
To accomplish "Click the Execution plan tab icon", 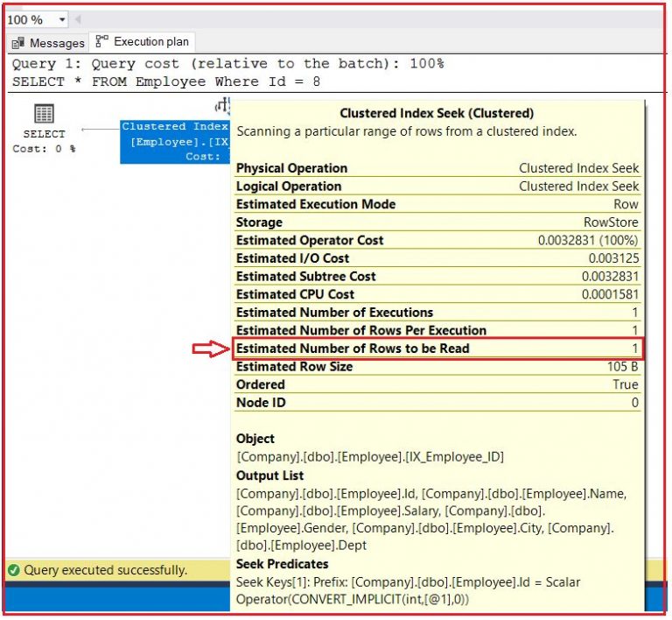I will (102, 41).
